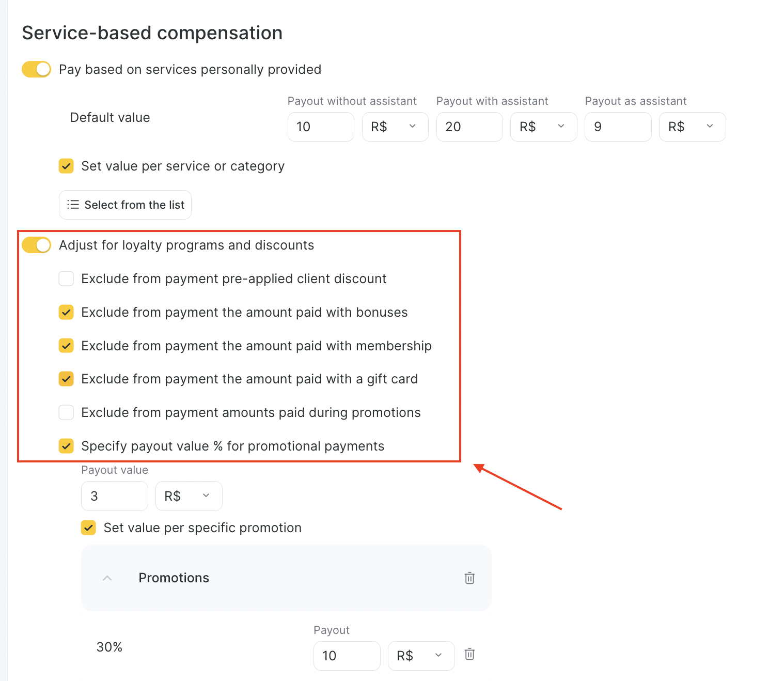Check Exclude pre-applied client discount

coord(66,278)
